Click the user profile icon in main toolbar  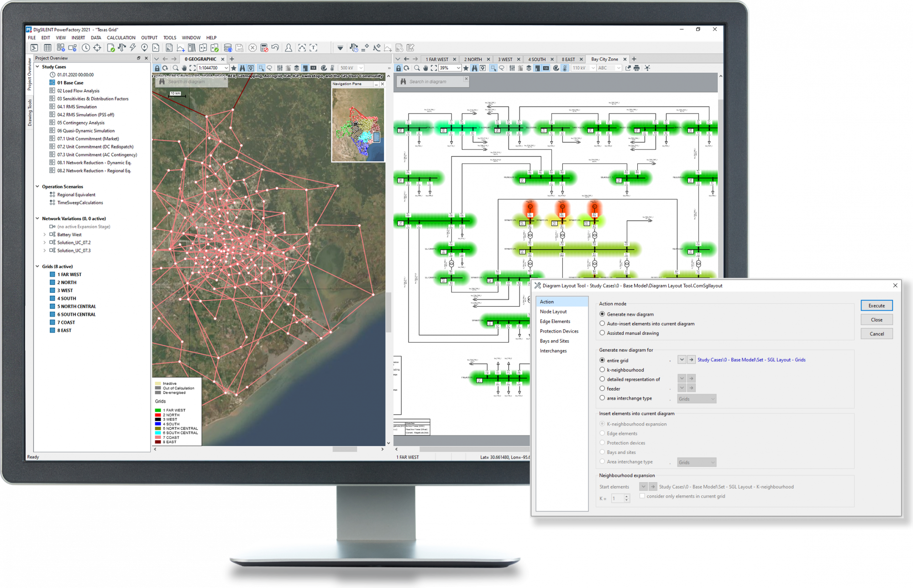coord(289,47)
